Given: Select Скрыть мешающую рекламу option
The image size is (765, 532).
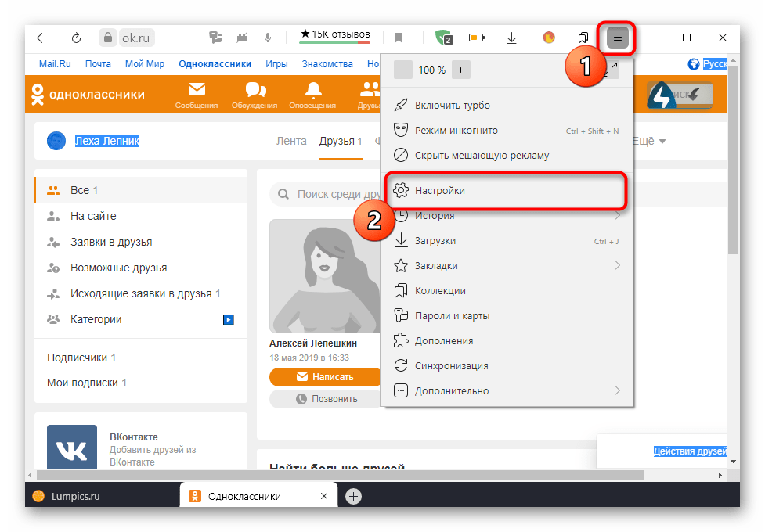Looking at the screenshot, I should [482, 156].
